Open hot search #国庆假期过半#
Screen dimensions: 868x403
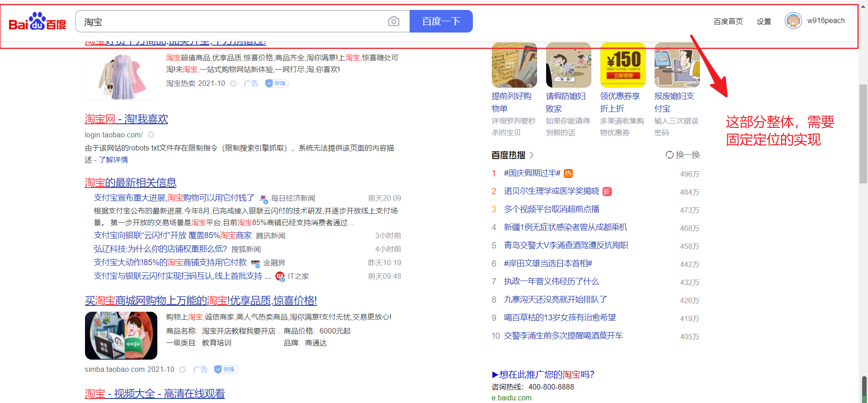(x=532, y=173)
